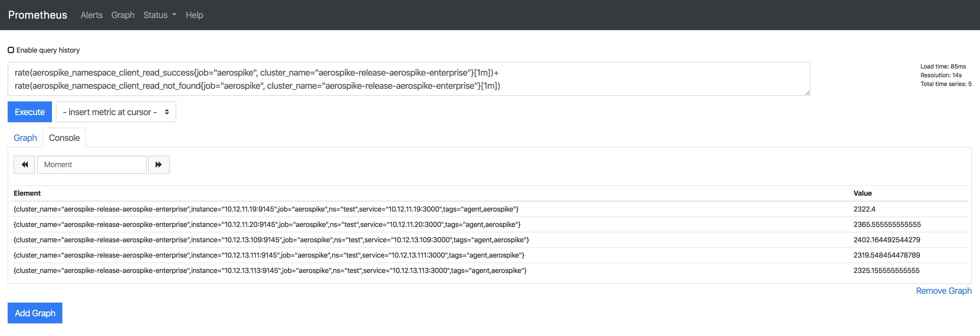Click the rewind arrows to go back in time
This screenshot has height=336, width=980.
(x=24, y=164)
